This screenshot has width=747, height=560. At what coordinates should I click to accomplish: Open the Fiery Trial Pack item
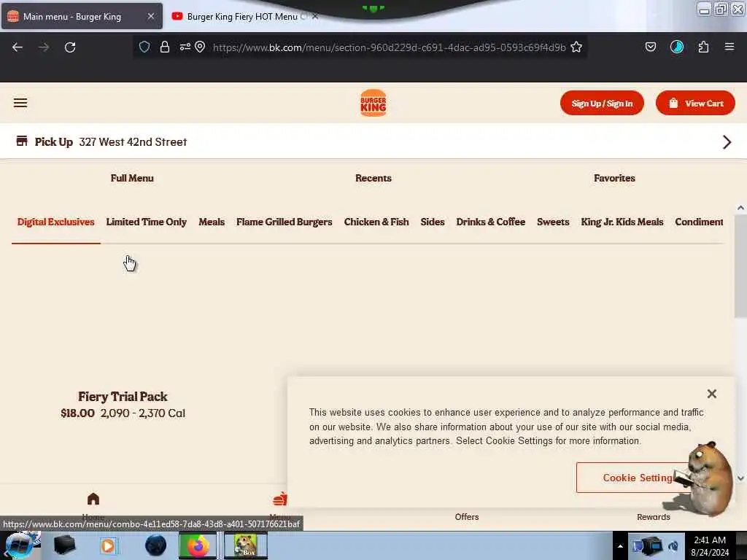pyautogui.click(x=123, y=397)
